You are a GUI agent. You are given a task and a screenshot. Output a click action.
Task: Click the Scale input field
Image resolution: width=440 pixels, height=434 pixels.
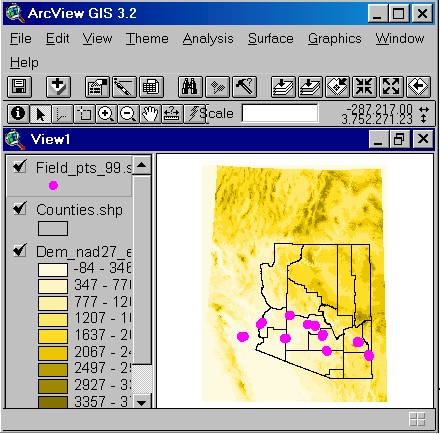coord(280,113)
